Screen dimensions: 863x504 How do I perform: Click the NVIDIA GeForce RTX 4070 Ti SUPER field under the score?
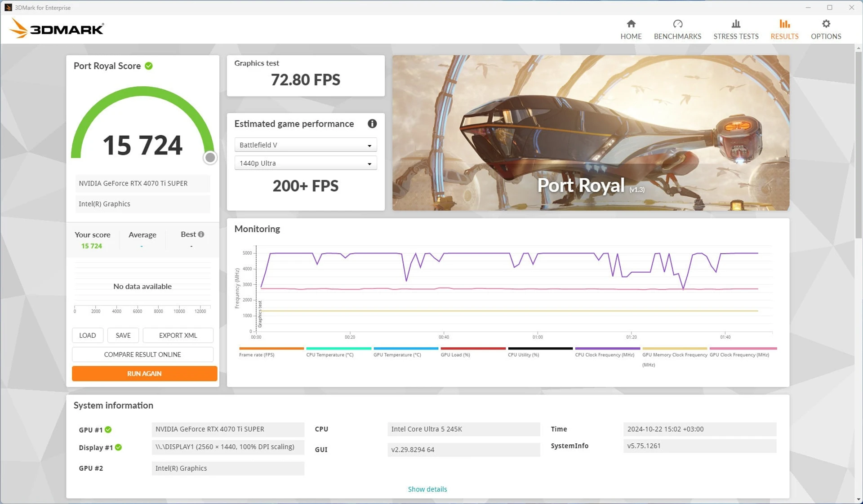click(142, 183)
